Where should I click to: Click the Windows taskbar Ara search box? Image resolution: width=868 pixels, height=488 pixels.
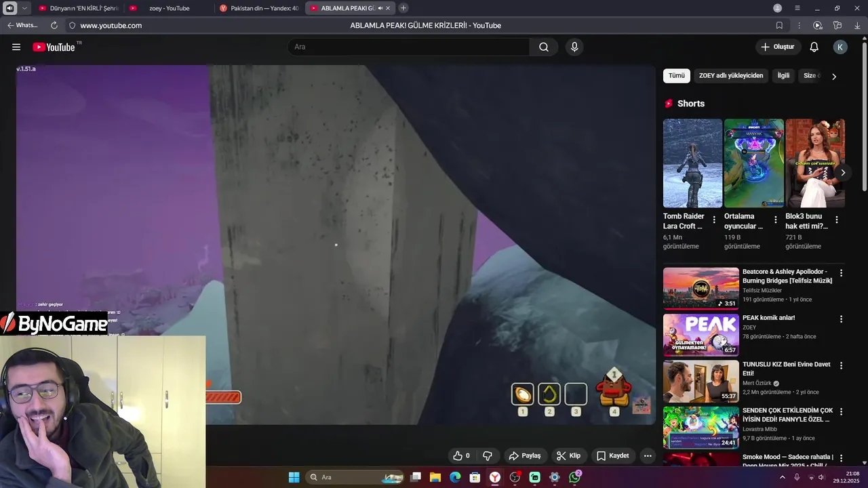354,477
